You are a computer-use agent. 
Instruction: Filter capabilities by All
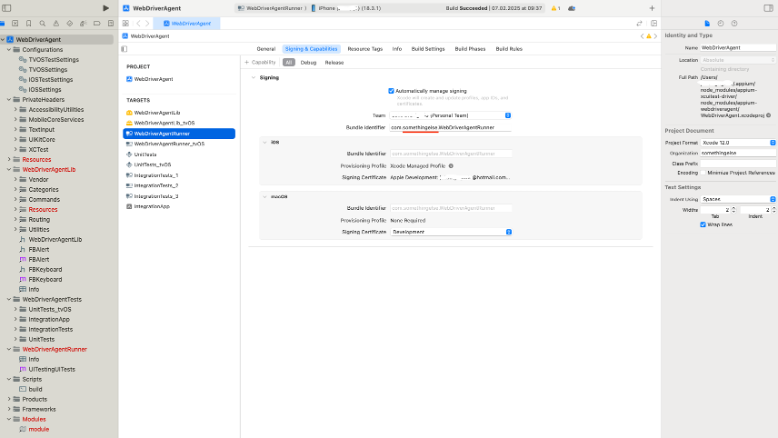coord(289,63)
